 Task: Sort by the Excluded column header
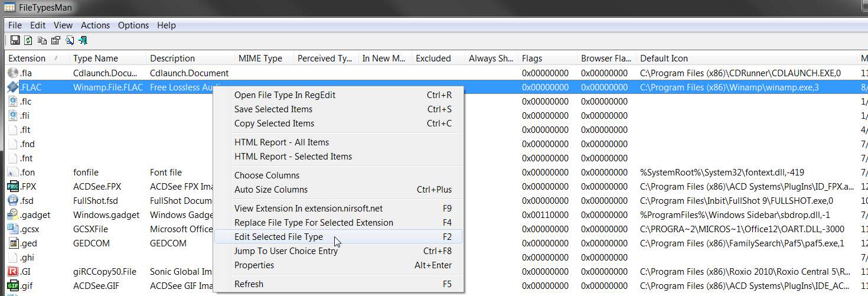pyautogui.click(x=438, y=58)
